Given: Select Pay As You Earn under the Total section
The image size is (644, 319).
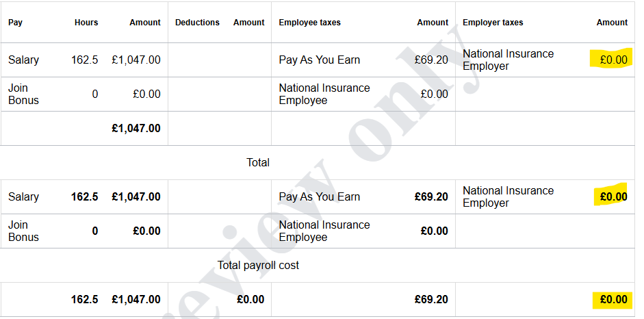Looking at the screenshot, I should pyautogui.click(x=320, y=197).
